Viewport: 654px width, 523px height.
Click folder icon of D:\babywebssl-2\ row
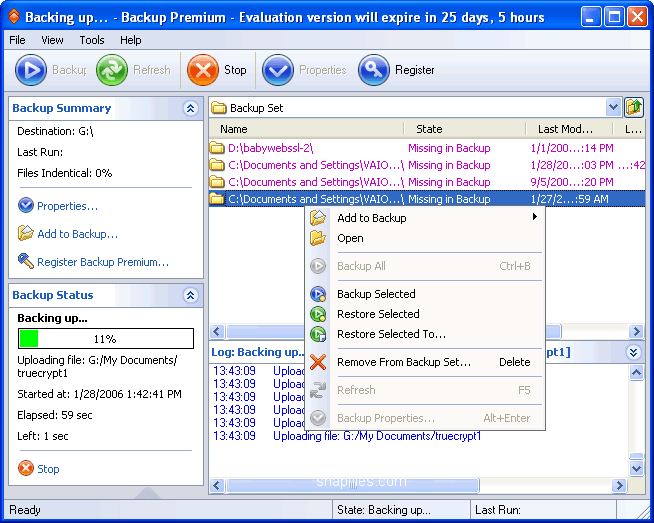[217, 148]
